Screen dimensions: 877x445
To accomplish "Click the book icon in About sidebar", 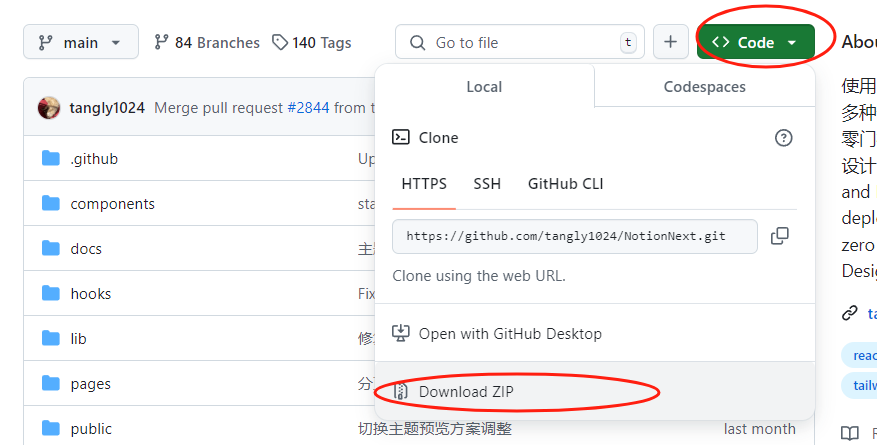I will pyautogui.click(x=850, y=433).
